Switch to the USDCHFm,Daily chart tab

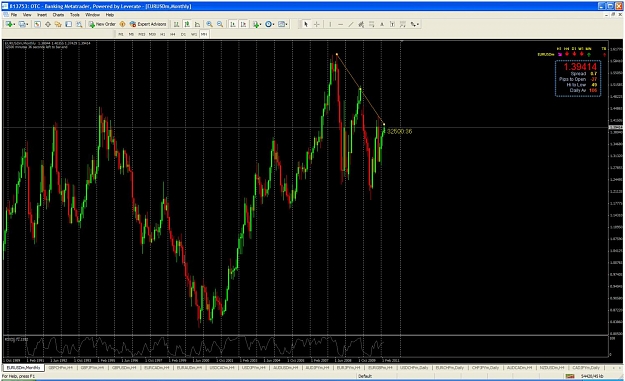point(414,368)
